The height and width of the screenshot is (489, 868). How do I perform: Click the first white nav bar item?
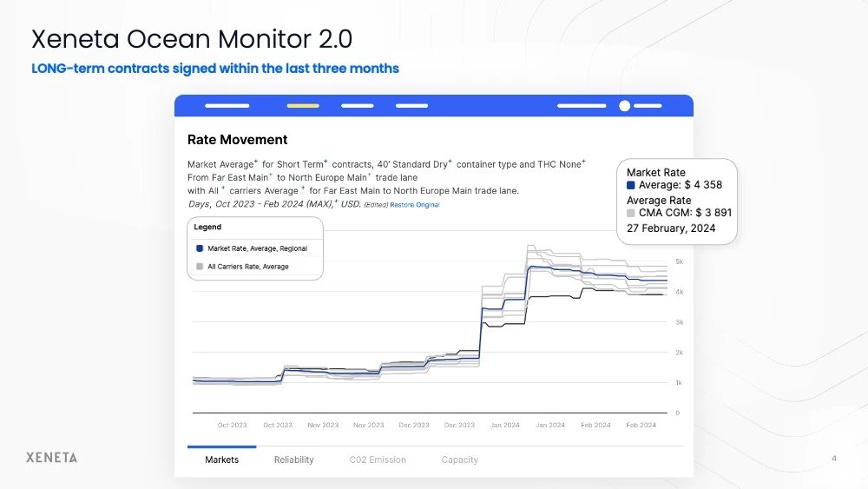227,106
